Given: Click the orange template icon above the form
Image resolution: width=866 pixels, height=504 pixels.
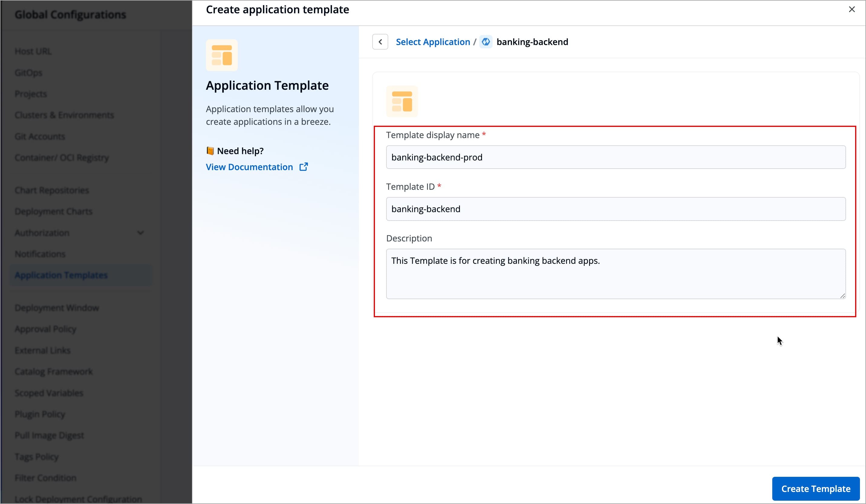Looking at the screenshot, I should [x=402, y=101].
